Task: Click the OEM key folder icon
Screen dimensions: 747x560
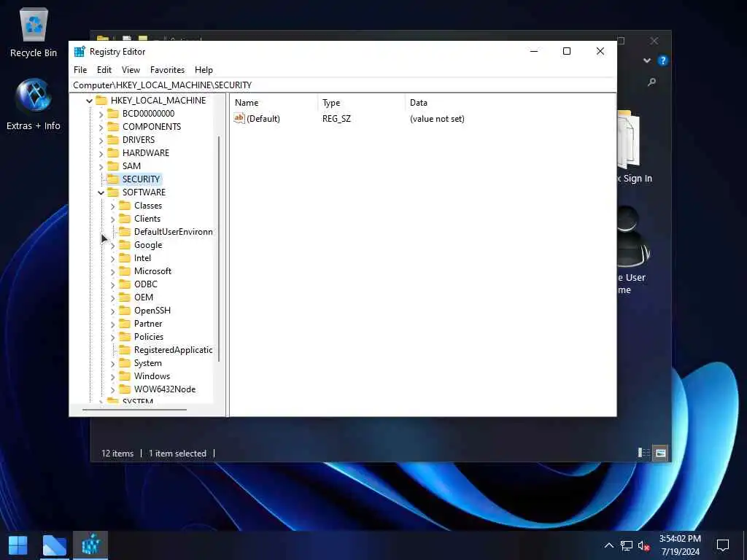Action: click(125, 297)
